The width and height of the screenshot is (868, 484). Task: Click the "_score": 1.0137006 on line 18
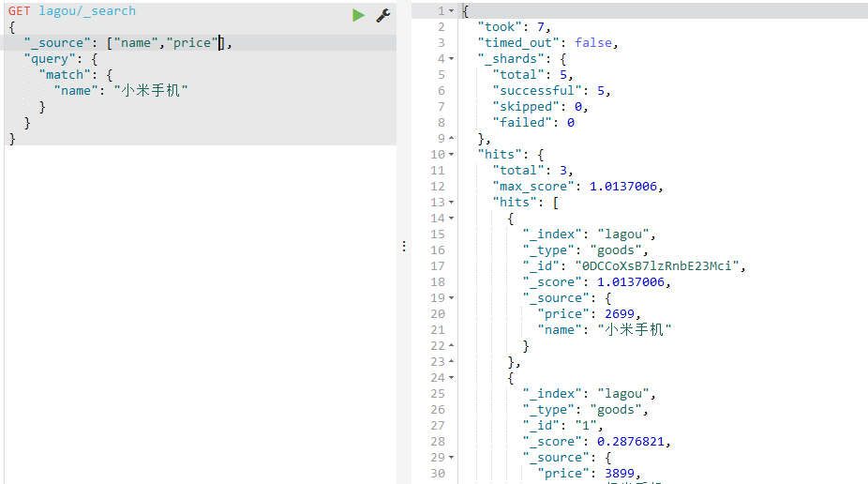pos(597,282)
